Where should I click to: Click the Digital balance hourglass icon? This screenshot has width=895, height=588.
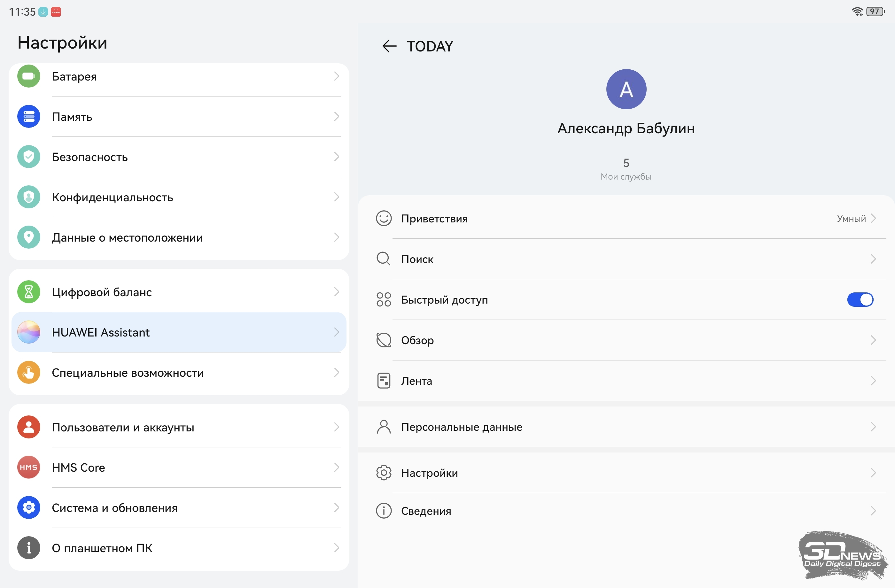pos(28,292)
